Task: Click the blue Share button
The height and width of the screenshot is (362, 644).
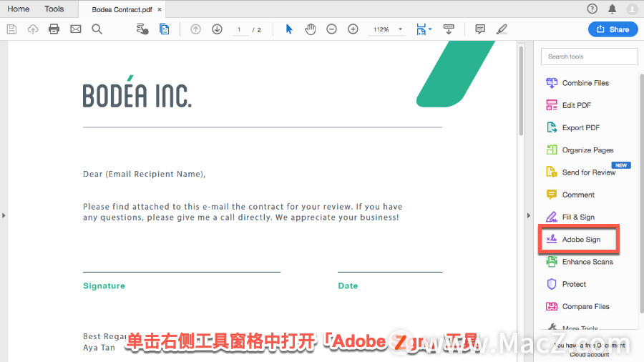Action: coord(613,29)
